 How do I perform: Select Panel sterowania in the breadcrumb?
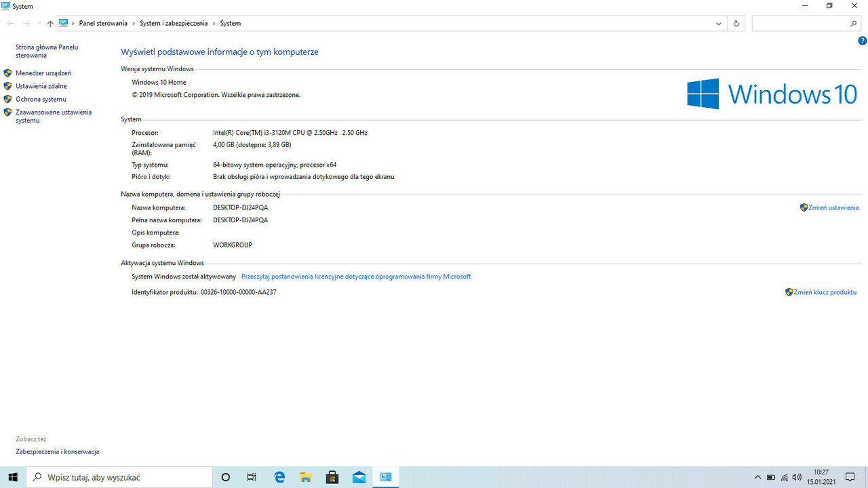click(x=103, y=23)
